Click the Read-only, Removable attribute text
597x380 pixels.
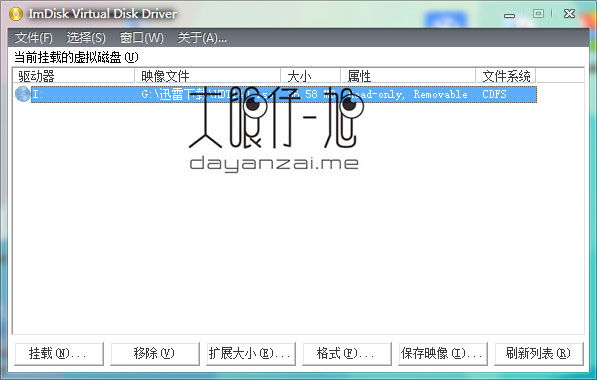[x=408, y=94]
